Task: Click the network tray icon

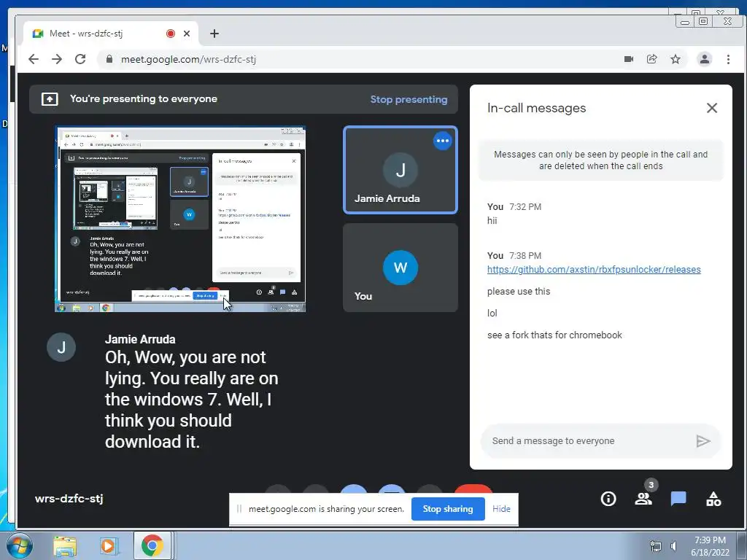Action: (x=656, y=546)
